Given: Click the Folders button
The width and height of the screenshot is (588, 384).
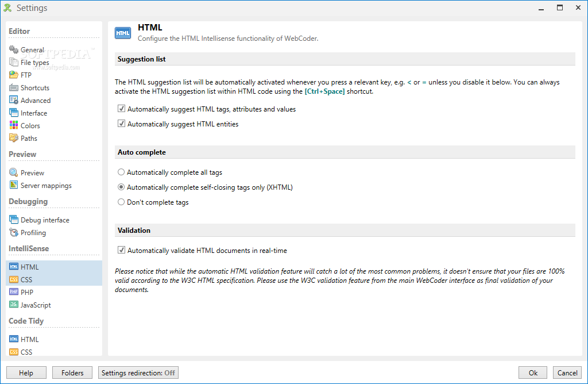Looking at the screenshot, I should (72, 373).
